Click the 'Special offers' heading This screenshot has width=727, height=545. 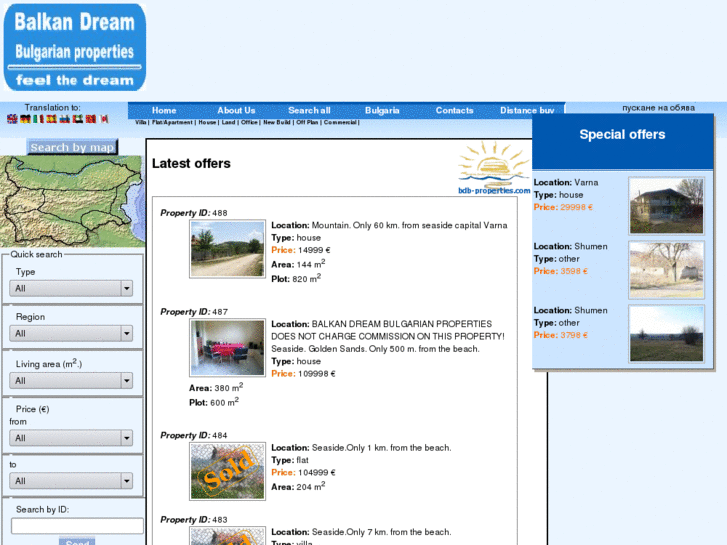[x=622, y=135]
